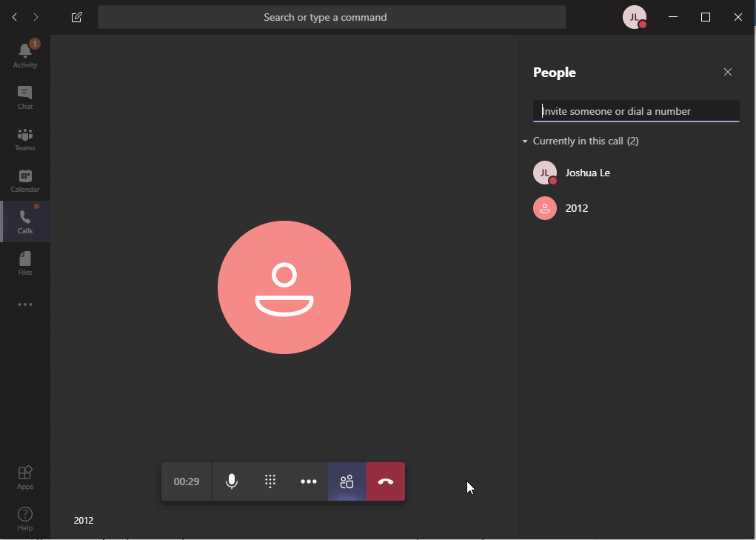The image size is (756, 540).
Task: Minimize the Teams window
Action: point(673,17)
